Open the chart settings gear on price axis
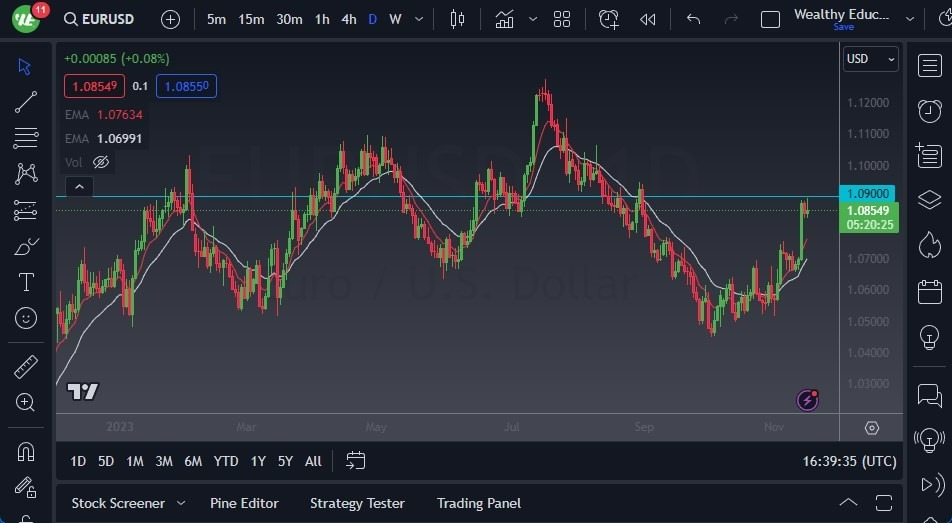 872,428
